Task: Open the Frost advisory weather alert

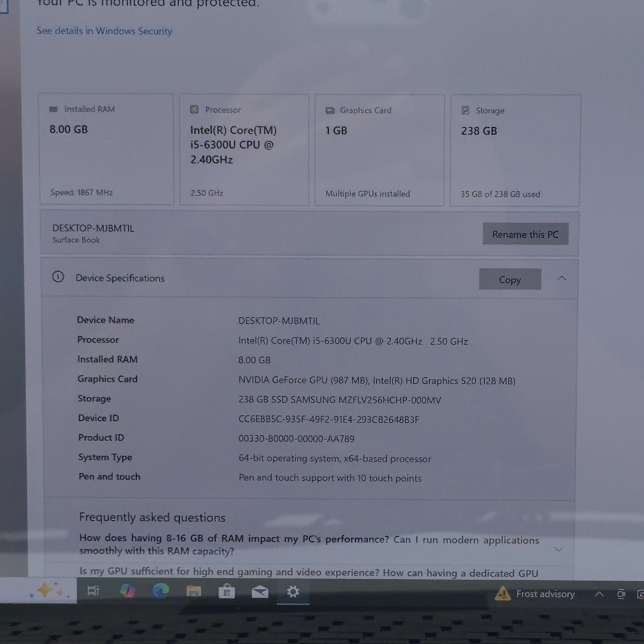Action: (535, 594)
